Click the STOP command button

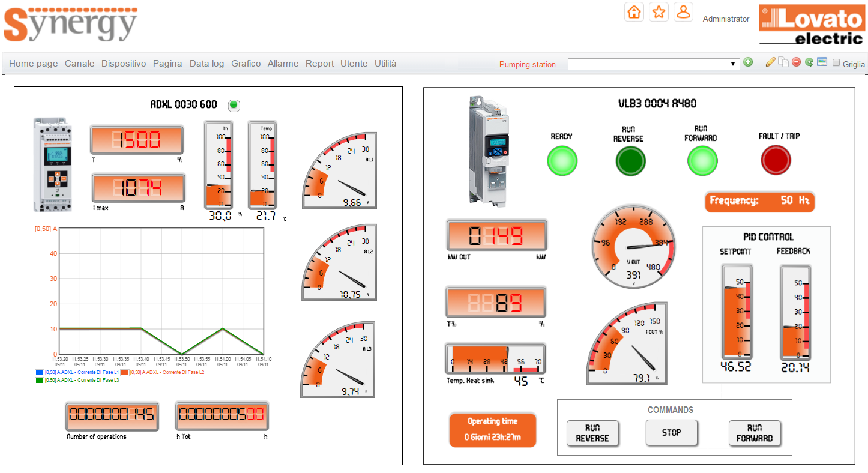click(672, 432)
